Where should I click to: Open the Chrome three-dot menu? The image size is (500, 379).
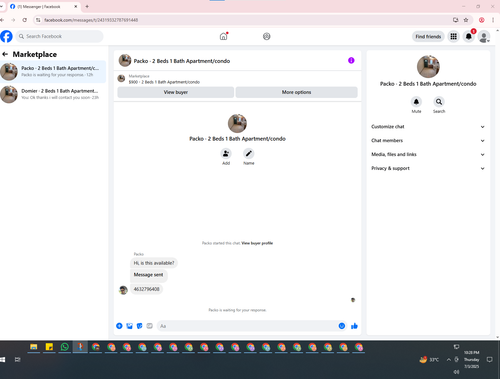(493, 20)
